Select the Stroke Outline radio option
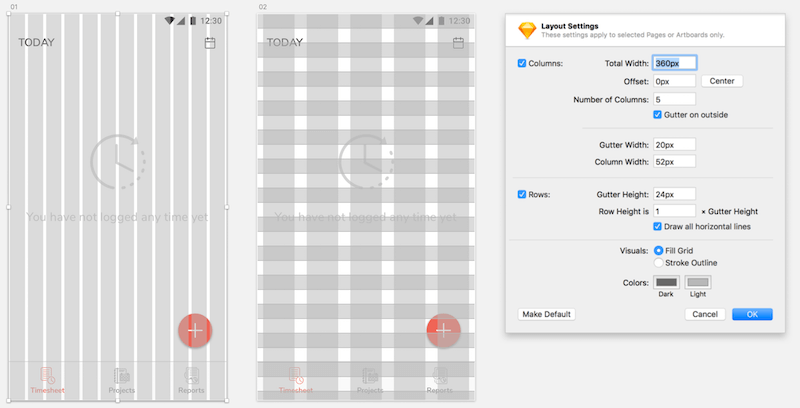 click(658, 263)
